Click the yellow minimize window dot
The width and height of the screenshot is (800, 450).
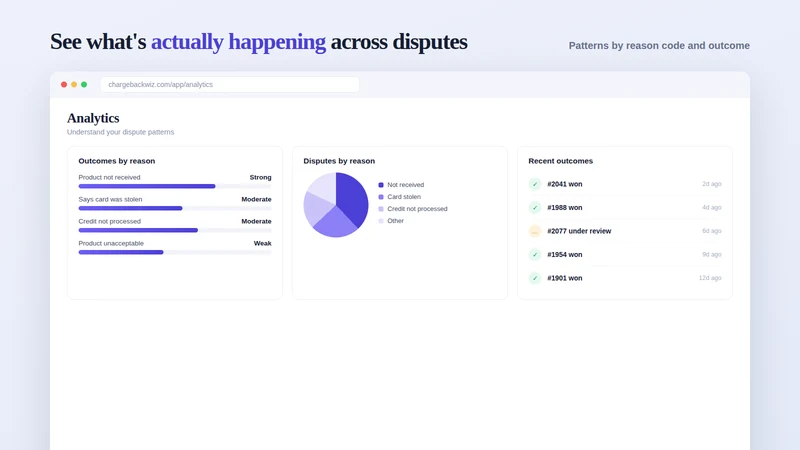tap(74, 85)
